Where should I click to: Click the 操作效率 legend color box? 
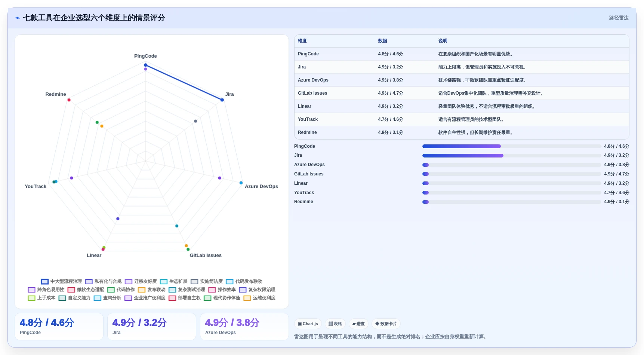212,290
